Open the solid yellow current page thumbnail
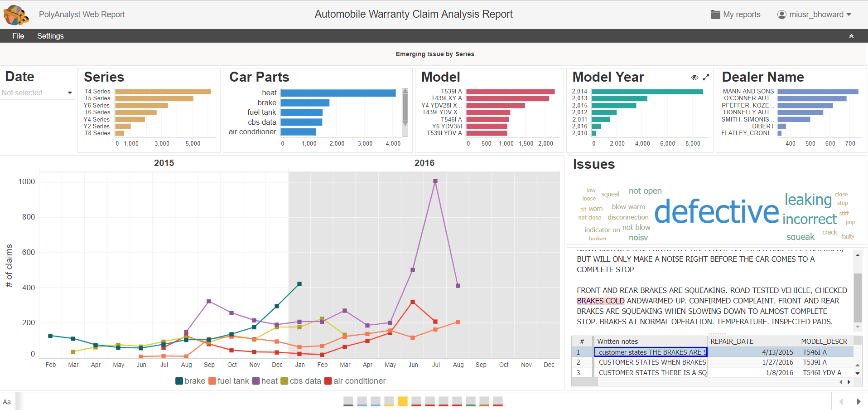This screenshot has height=410, width=868. point(403,401)
